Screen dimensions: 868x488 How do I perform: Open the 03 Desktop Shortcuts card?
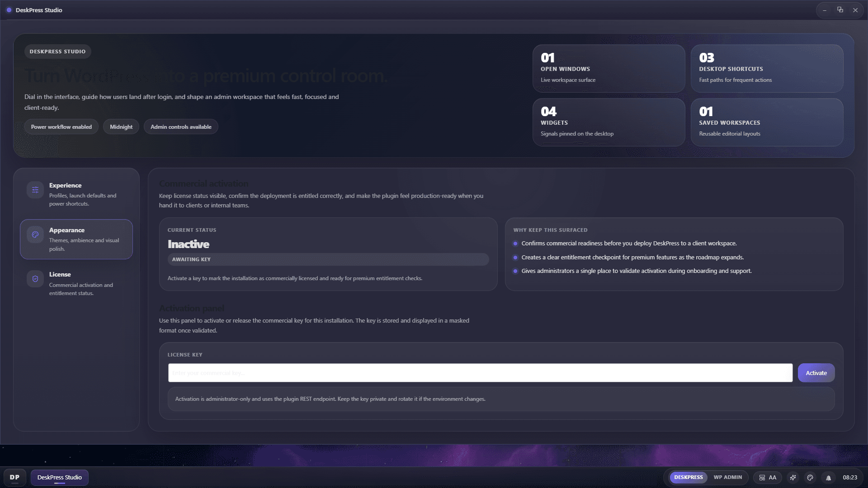(767, 68)
